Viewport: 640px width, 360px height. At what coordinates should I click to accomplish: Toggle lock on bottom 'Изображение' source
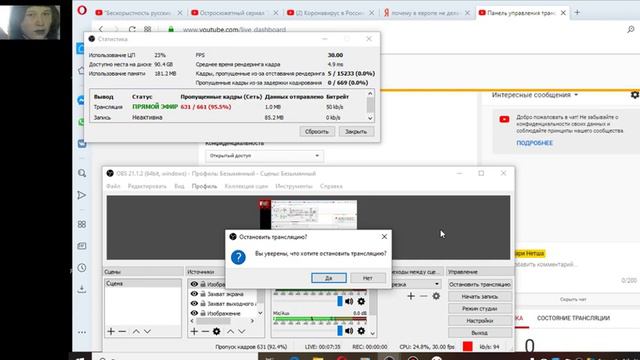point(203,313)
